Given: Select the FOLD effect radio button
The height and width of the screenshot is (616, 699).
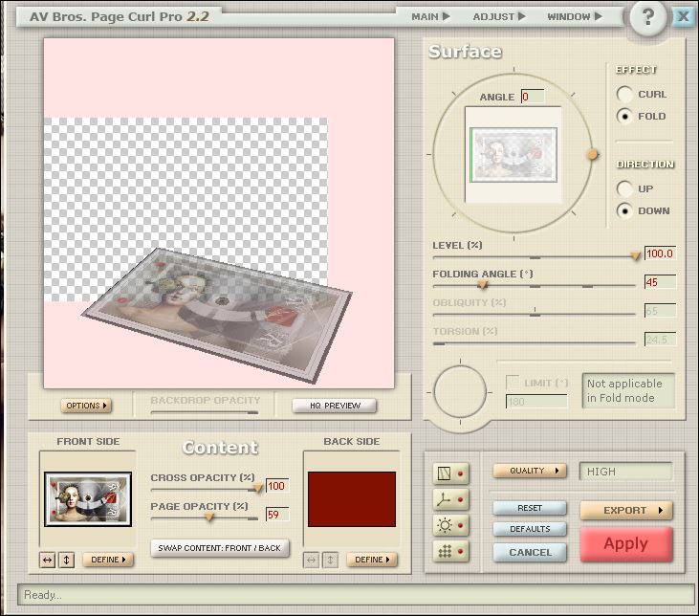Looking at the screenshot, I should 624,116.
